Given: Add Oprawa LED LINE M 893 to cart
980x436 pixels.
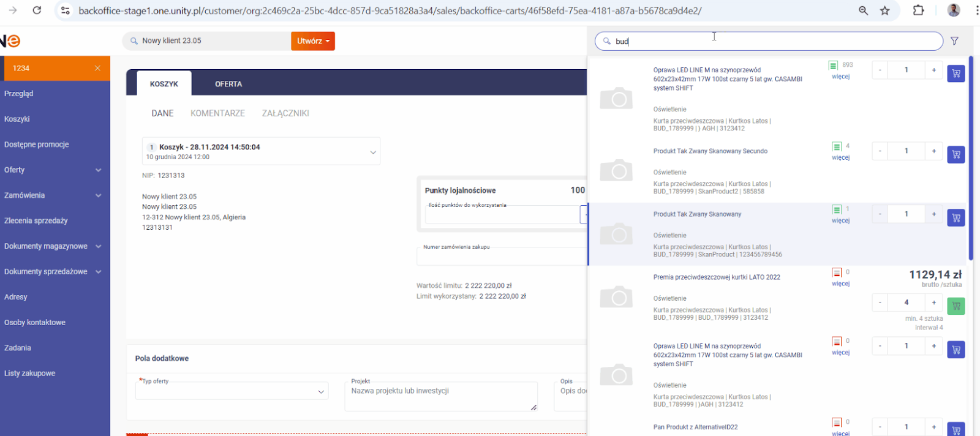Looking at the screenshot, I should click(x=956, y=73).
